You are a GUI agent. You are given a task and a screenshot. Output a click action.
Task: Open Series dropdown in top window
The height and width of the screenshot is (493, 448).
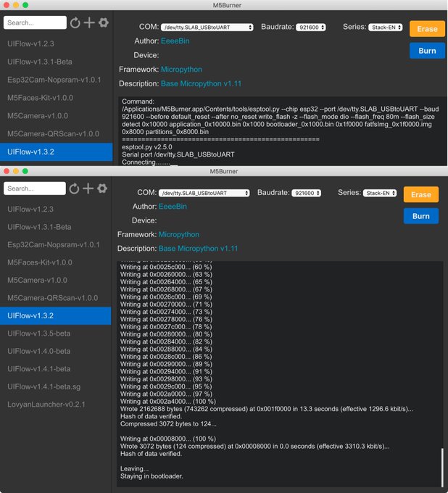coord(386,28)
